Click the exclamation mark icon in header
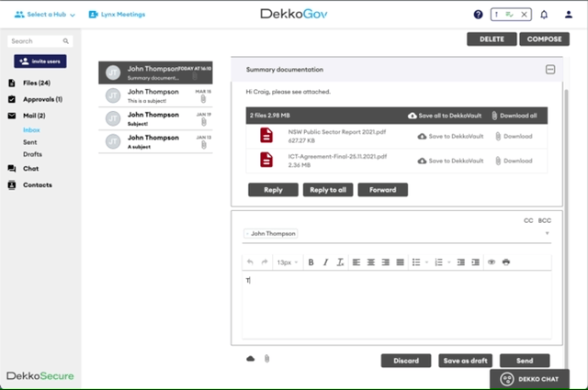Image resolution: width=588 pixels, height=390 pixels. point(496,15)
